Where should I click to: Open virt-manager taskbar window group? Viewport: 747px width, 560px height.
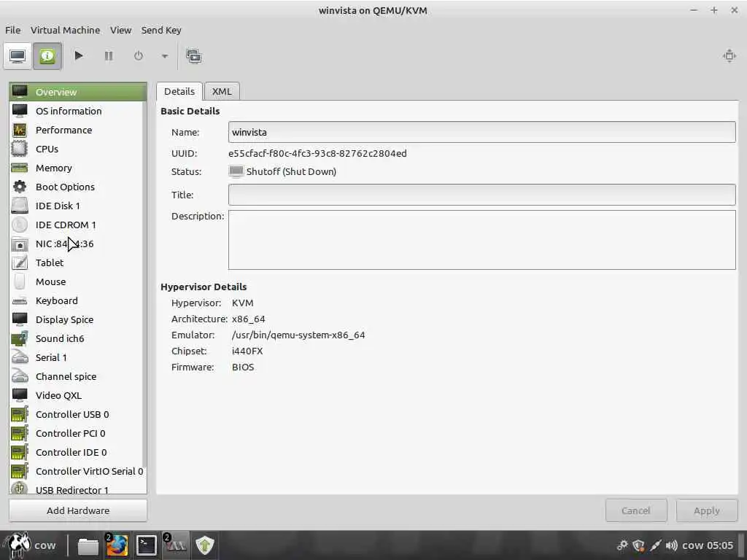175,545
